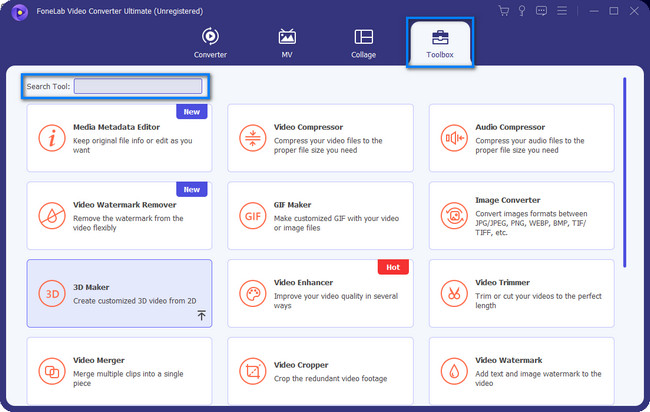This screenshot has height=412, width=650.
Task: Click the Video Watermark Remover icon
Action: coord(52,216)
